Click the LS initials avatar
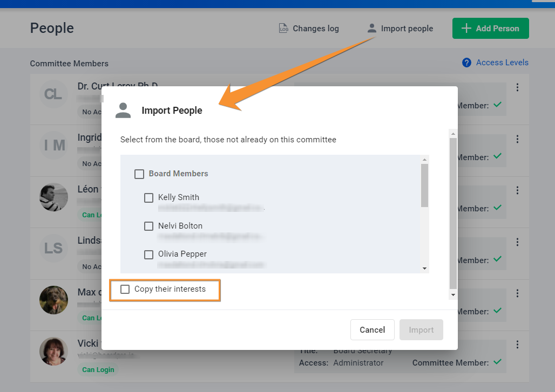 pyautogui.click(x=53, y=249)
